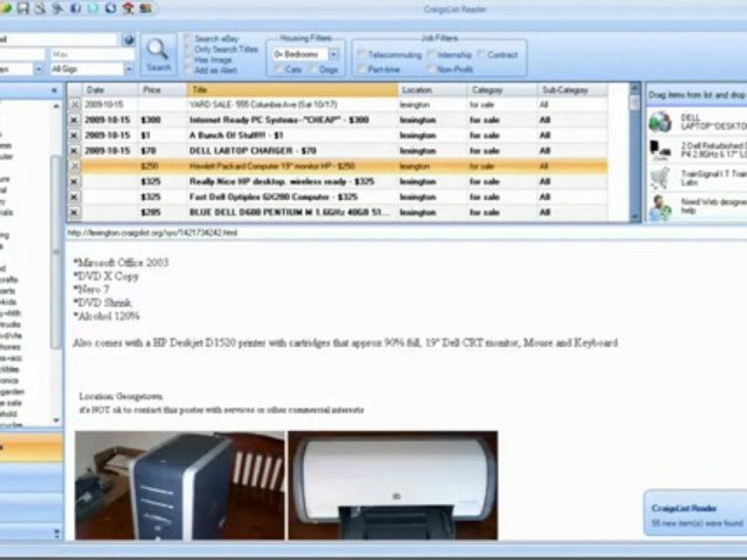Select the DELL LABTOP CHARGER - $70 listing
Viewport: 747px width, 560px height.
(253, 151)
